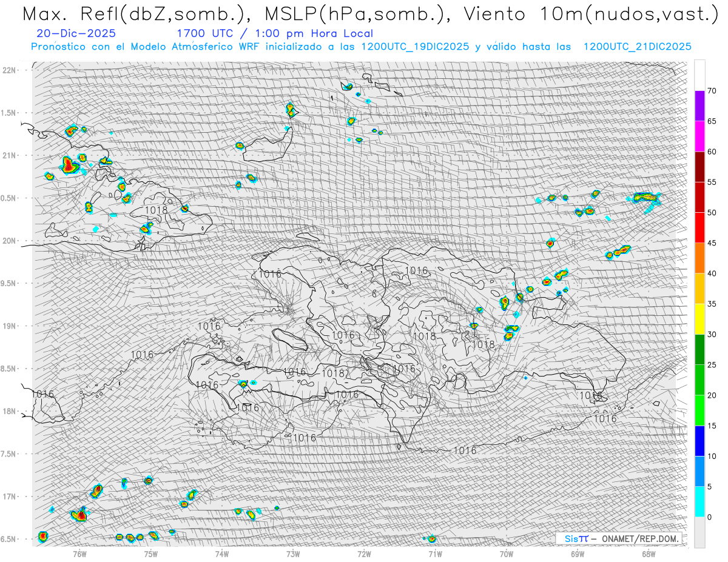Choose the crimson 50–55 dBZ colorbar segment
Screen dimensions: 728x562
coord(699,198)
